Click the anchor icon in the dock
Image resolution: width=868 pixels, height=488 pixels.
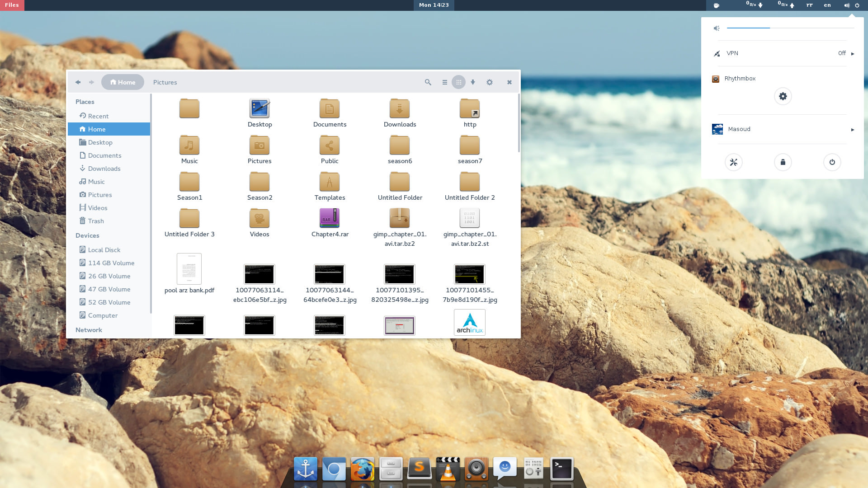click(x=305, y=469)
